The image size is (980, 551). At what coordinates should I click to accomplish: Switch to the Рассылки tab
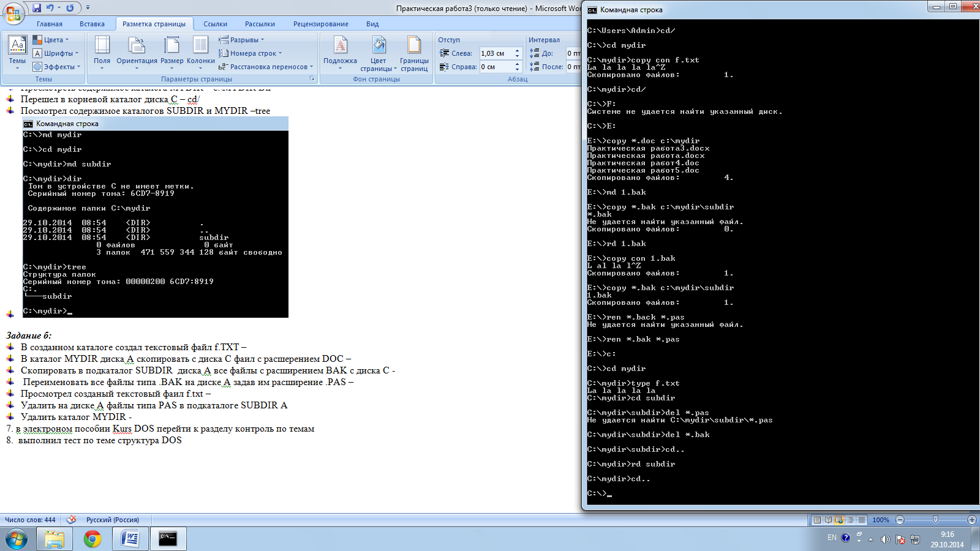click(x=260, y=24)
